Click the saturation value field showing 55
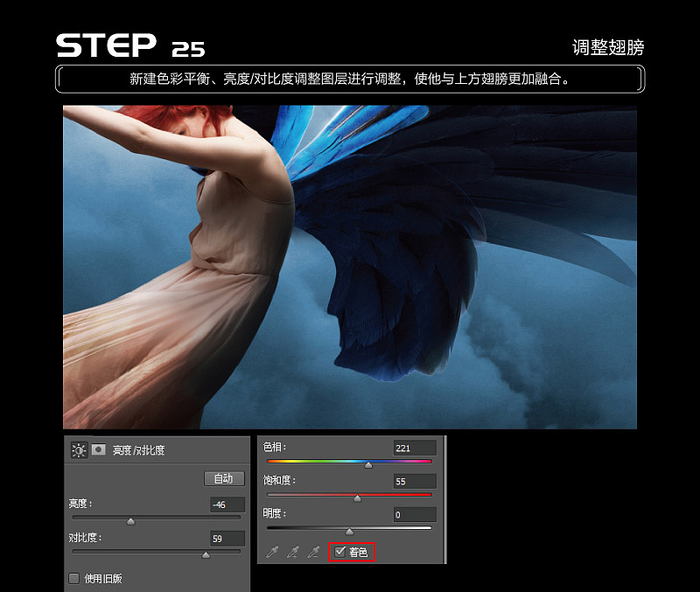The height and width of the screenshot is (592, 700). [415, 481]
